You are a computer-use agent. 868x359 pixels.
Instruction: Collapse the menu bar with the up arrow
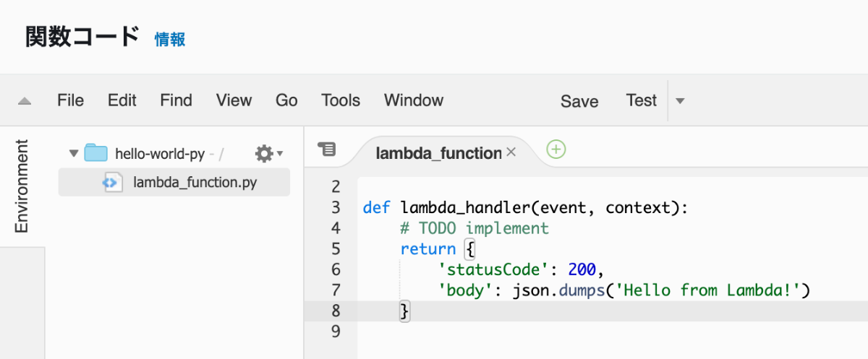click(x=25, y=101)
